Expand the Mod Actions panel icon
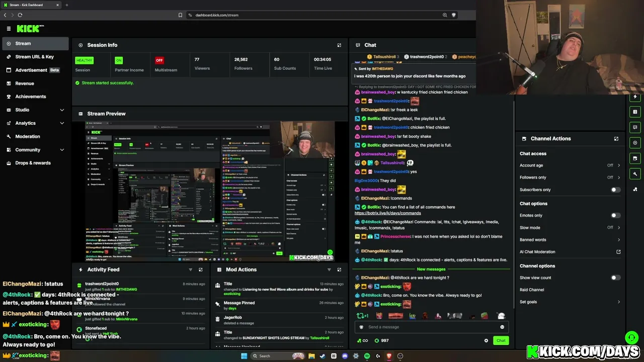 point(339,269)
